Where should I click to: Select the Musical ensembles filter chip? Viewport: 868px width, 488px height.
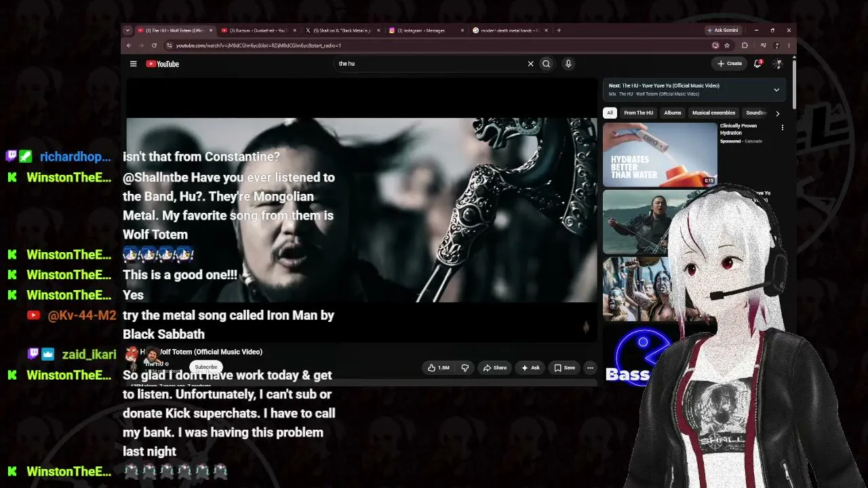click(x=713, y=113)
